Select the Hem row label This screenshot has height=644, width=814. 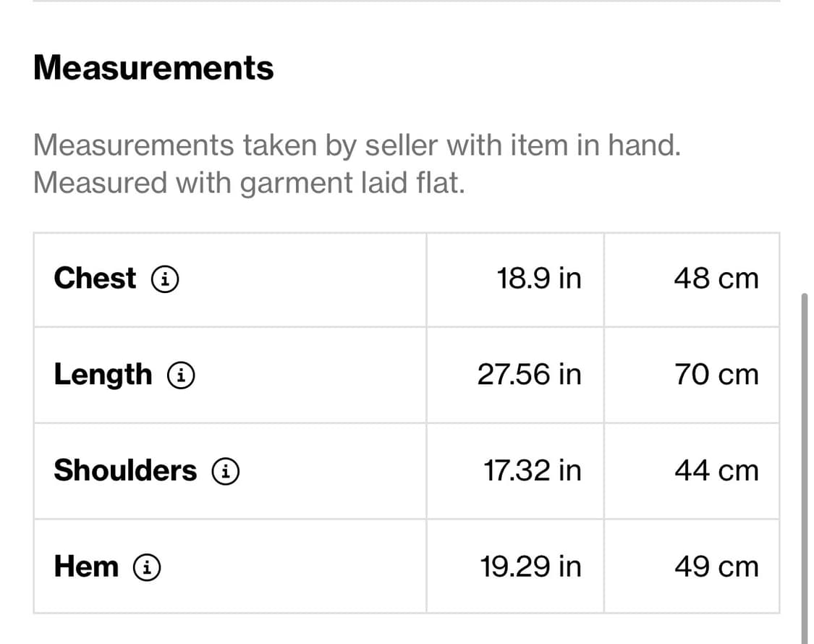pyautogui.click(x=86, y=567)
